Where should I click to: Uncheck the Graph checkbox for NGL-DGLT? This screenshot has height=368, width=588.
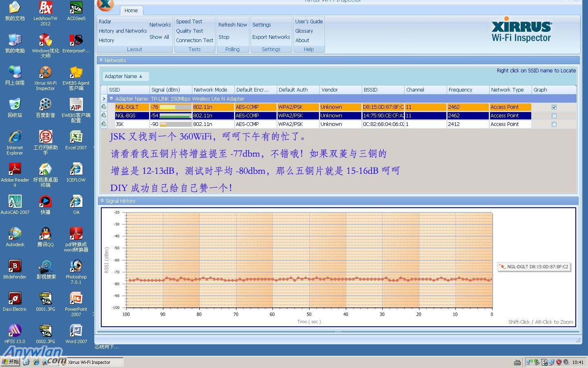(x=554, y=107)
